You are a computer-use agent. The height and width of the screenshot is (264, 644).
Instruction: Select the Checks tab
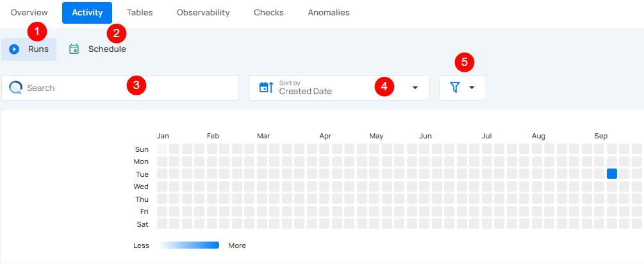(x=268, y=12)
